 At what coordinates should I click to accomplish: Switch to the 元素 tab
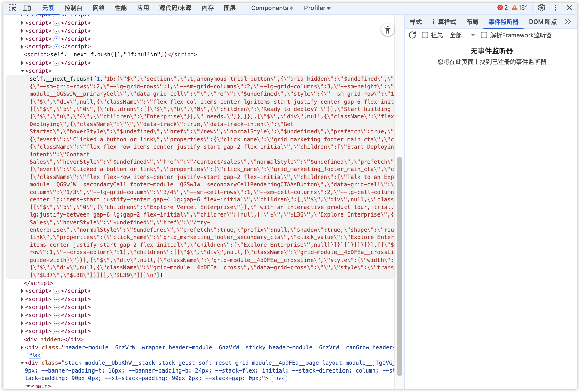click(48, 8)
